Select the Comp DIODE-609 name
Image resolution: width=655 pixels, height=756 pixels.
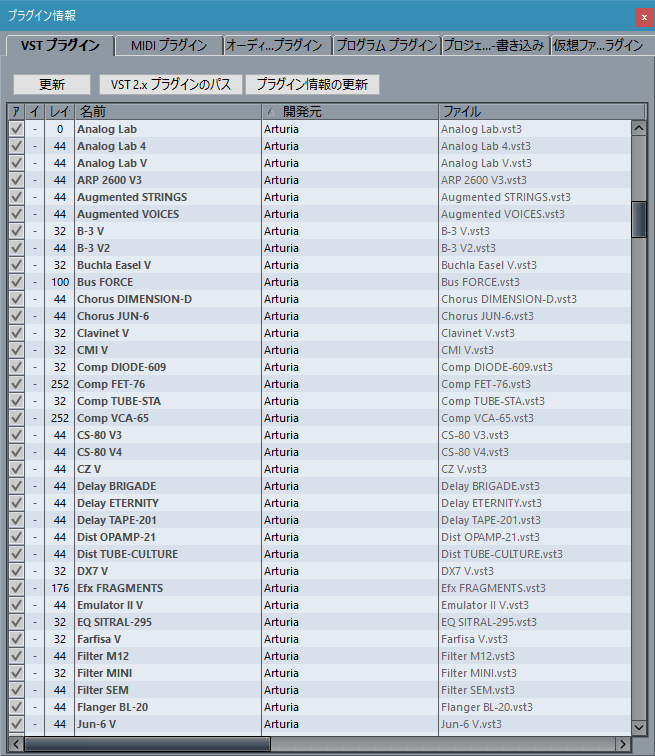(x=121, y=367)
